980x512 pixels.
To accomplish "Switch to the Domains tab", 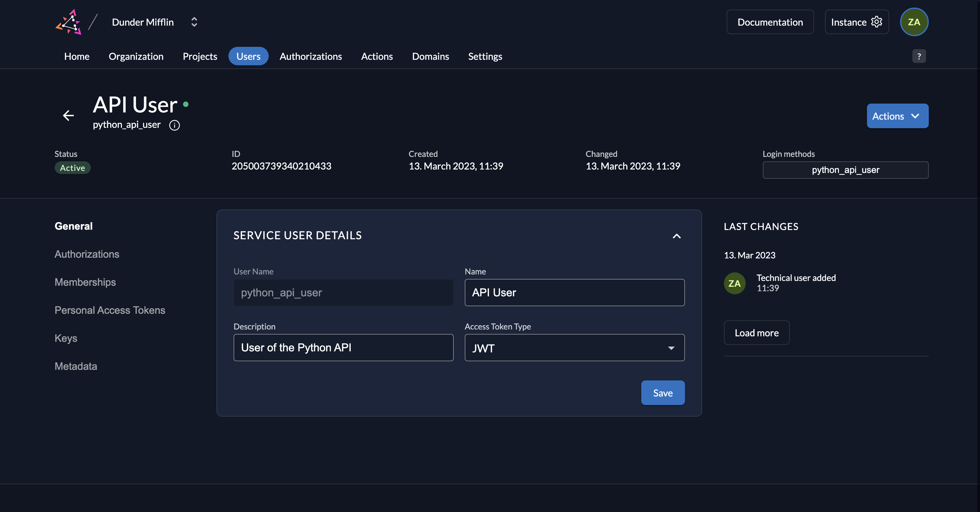I will coord(430,56).
